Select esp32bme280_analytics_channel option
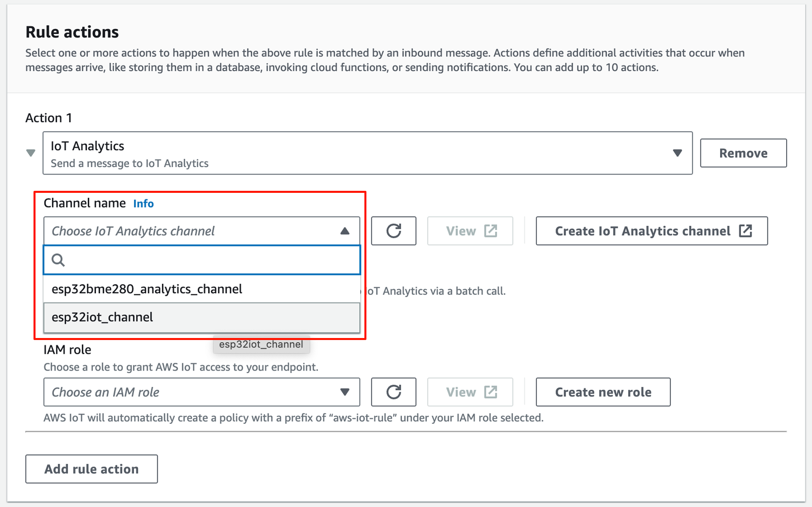The image size is (812, 507). click(x=201, y=289)
